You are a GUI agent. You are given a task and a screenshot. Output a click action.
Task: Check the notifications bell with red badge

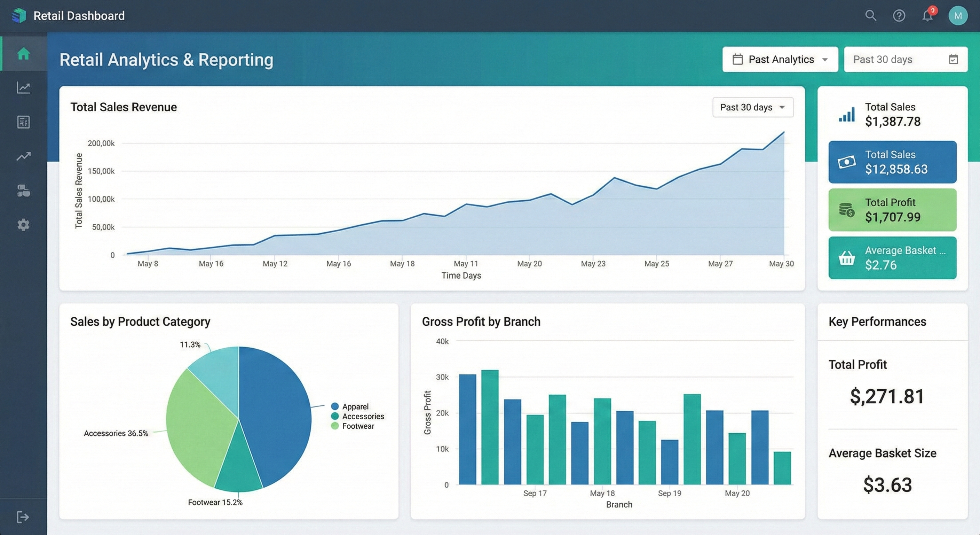tap(927, 15)
